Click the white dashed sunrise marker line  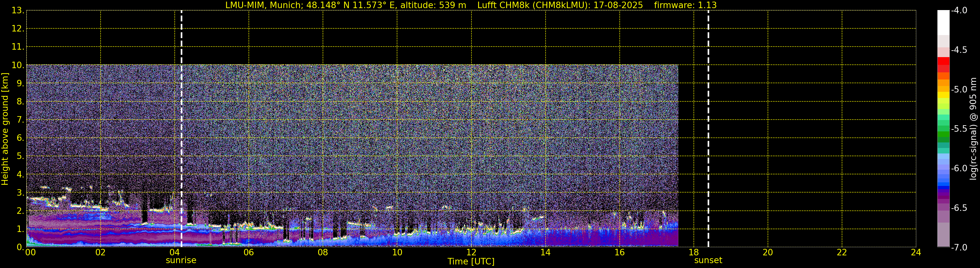click(181, 129)
